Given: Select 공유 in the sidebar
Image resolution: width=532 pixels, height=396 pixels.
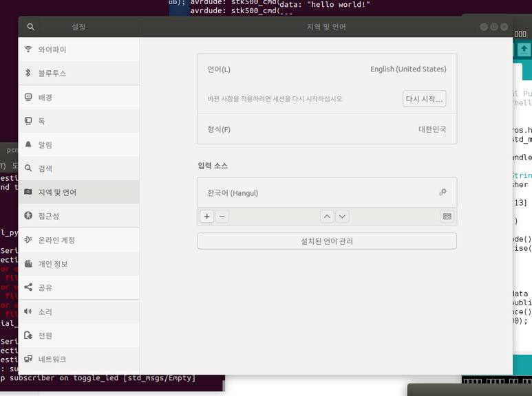Looking at the screenshot, I should tap(78, 287).
